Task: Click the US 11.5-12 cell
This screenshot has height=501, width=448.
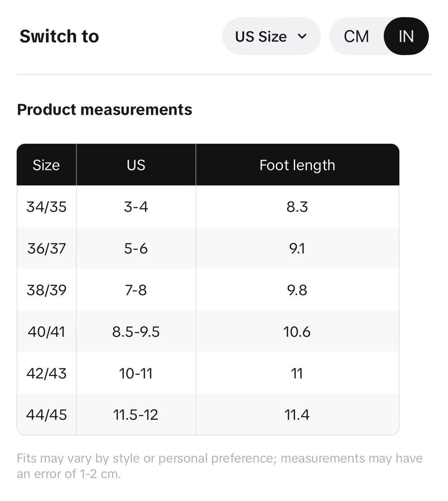Action: [x=136, y=415]
